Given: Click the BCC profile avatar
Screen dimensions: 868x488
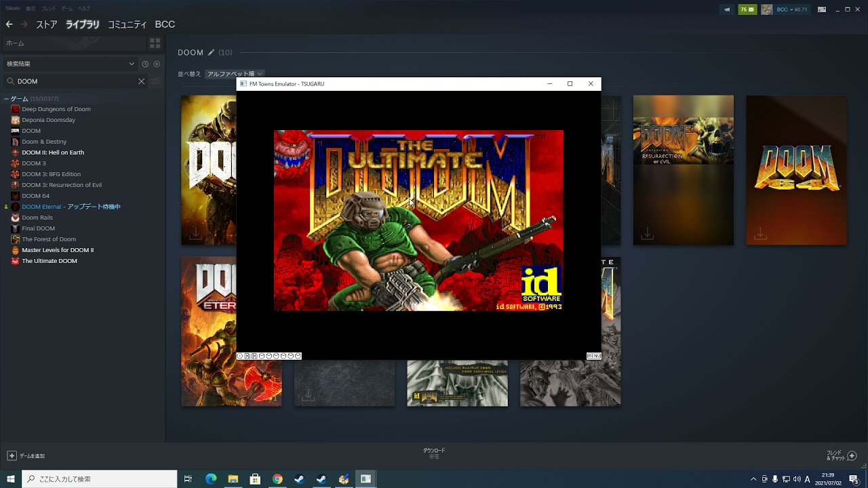Looking at the screenshot, I should [x=766, y=9].
